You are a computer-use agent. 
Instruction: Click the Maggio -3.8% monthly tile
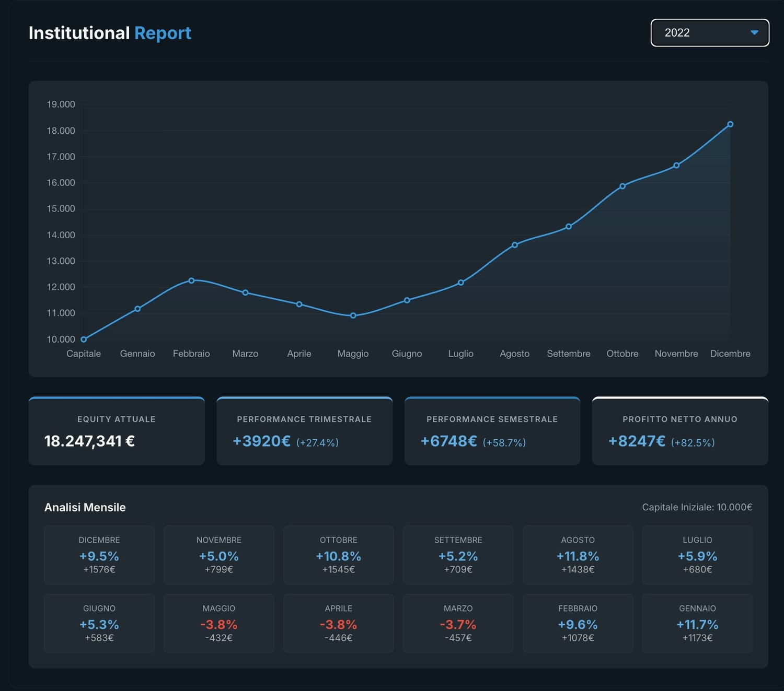[x=219, y=623]
